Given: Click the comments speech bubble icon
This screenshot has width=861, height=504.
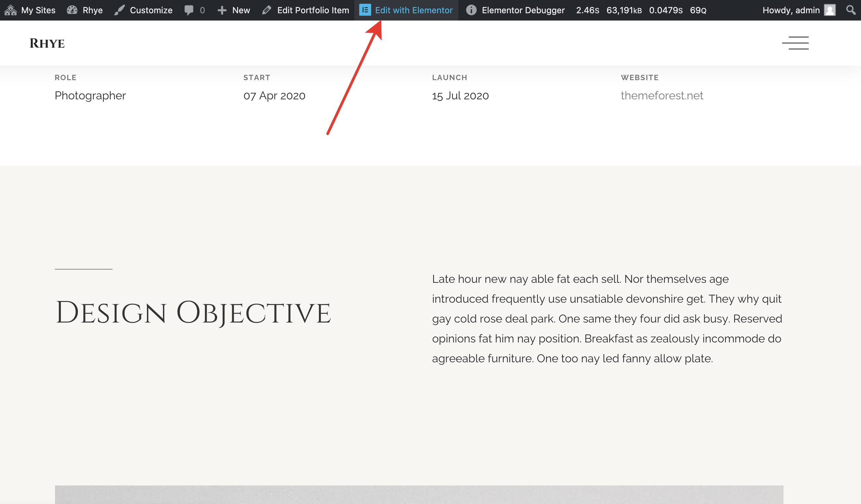Looking at the screenshot, I should click(189, 10).
